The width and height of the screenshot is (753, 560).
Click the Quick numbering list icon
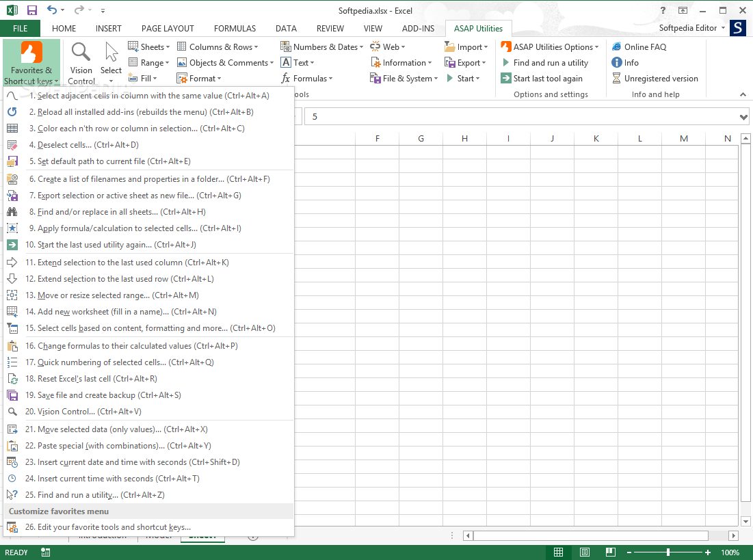[12, 362]
